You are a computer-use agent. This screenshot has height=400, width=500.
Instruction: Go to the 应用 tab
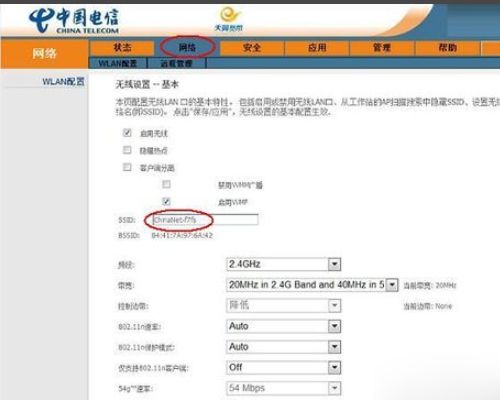point(317,48)
